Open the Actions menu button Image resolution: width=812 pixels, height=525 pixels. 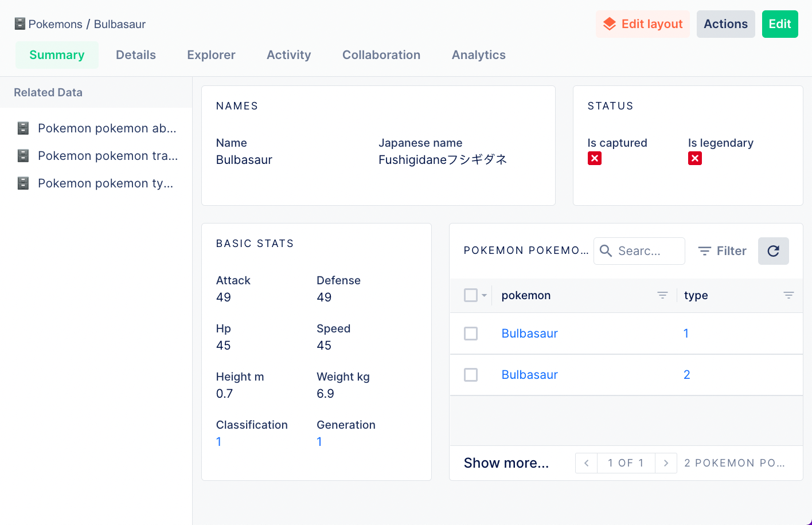coord(726,24)
